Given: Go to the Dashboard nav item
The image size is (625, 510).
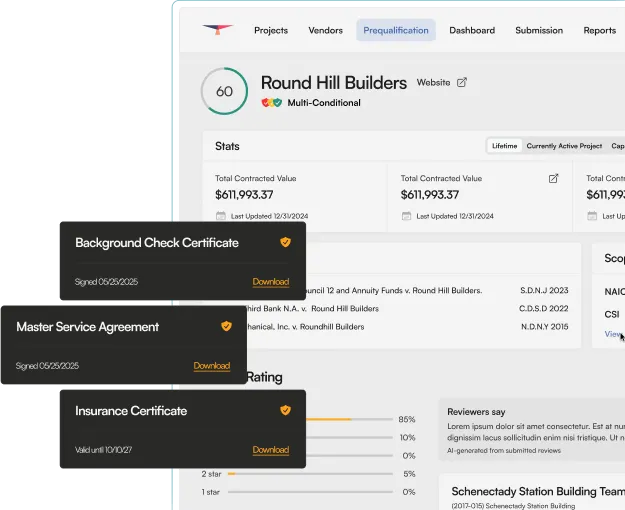Looking at the screenshot, I should pos(472,30).
